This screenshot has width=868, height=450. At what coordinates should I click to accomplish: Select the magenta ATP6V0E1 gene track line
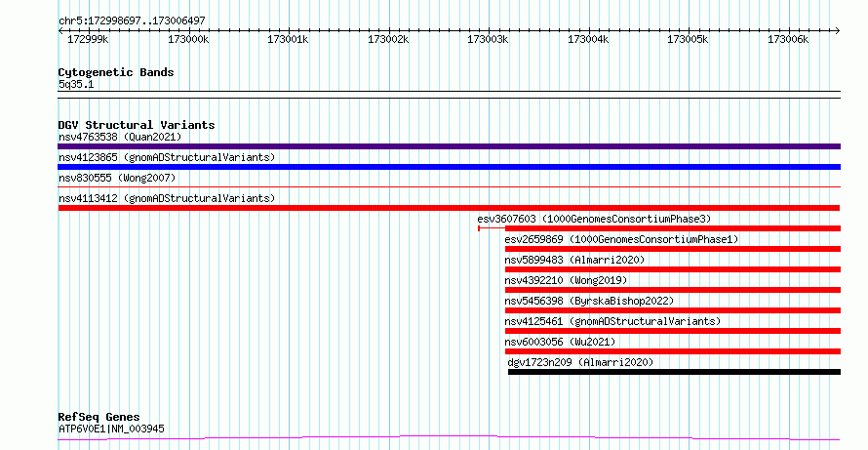coord(449,438)
